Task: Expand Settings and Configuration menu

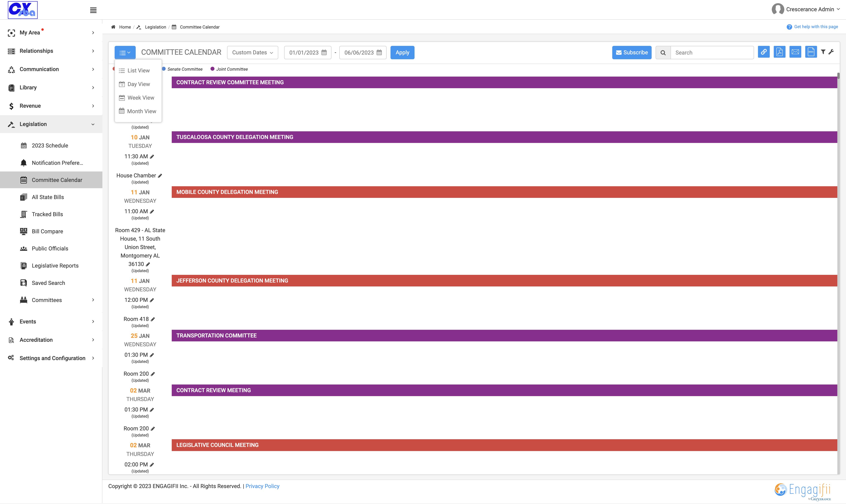Action: (x=51, y=358)
